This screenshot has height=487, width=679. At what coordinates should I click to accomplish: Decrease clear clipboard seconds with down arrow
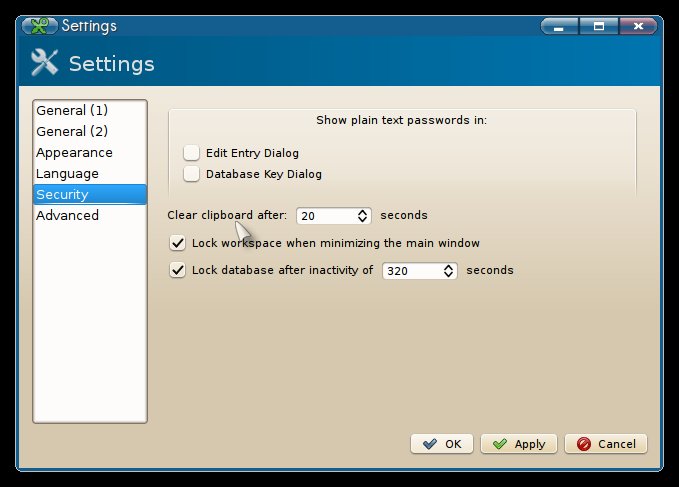tap(362, 220)
